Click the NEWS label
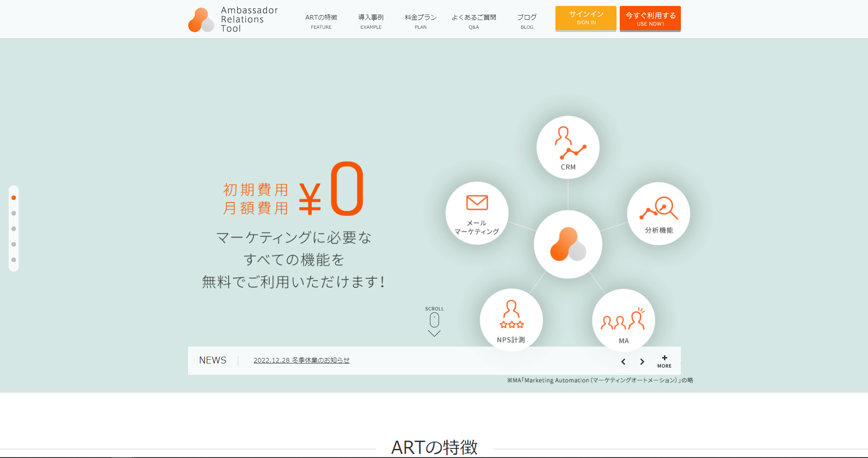This screenshot has width=868, height=458. [x=213, y=360]
